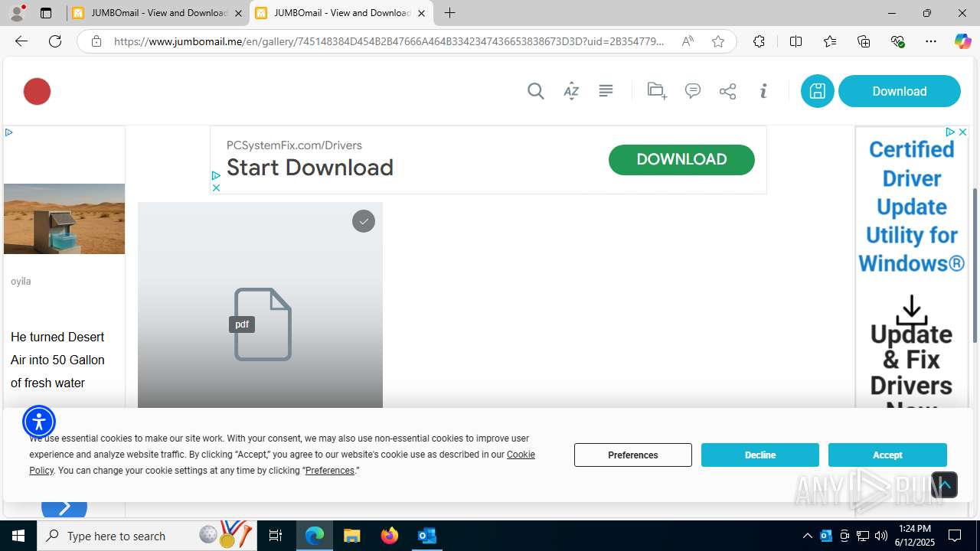Close the first JUMBOmail tab
The height and width of the screenshot is (551, 980).
[x=238, y=13]
